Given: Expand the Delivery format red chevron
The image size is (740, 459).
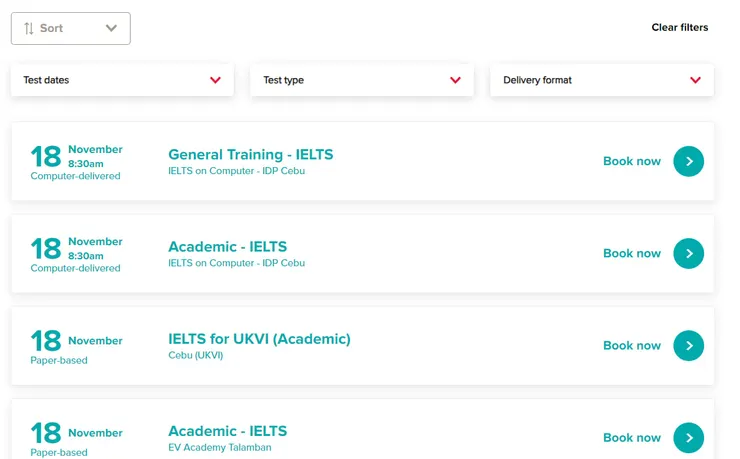Looking at the screenshot, I should pyautogui.click(x=695, y=80).
